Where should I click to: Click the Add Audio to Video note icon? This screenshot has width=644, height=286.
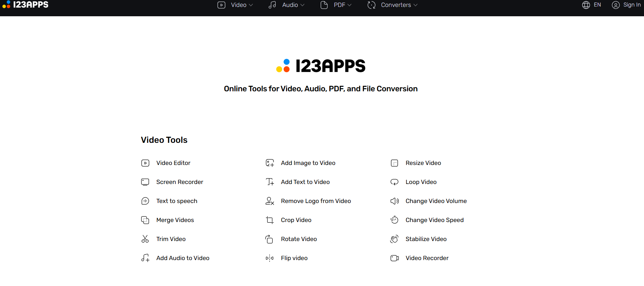[x=145, y=258]
